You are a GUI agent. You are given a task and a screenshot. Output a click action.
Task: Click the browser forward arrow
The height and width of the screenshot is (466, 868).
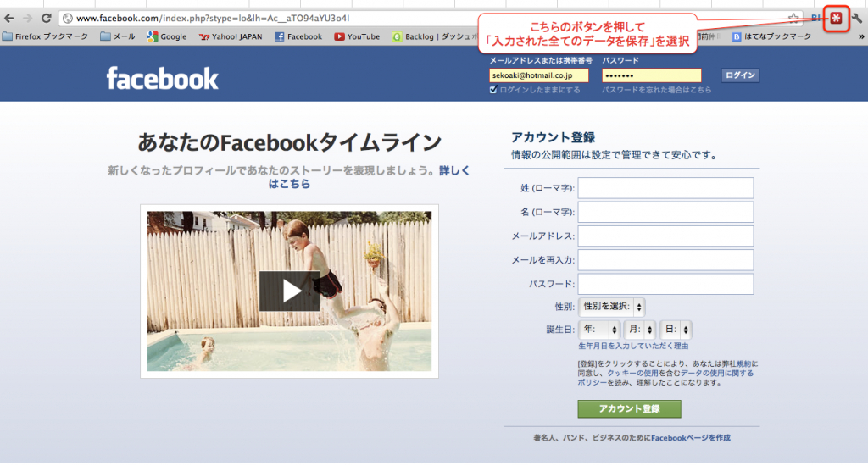click(27, 19)
